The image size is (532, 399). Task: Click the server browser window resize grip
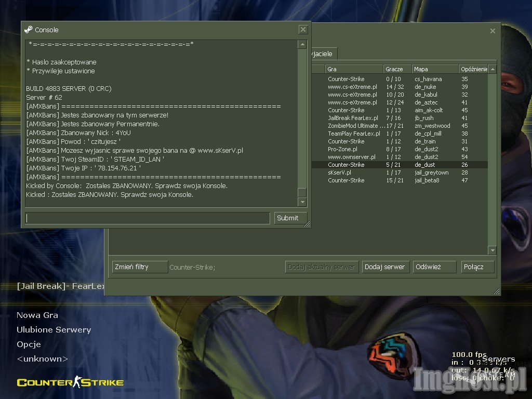(x=496, y=291)
